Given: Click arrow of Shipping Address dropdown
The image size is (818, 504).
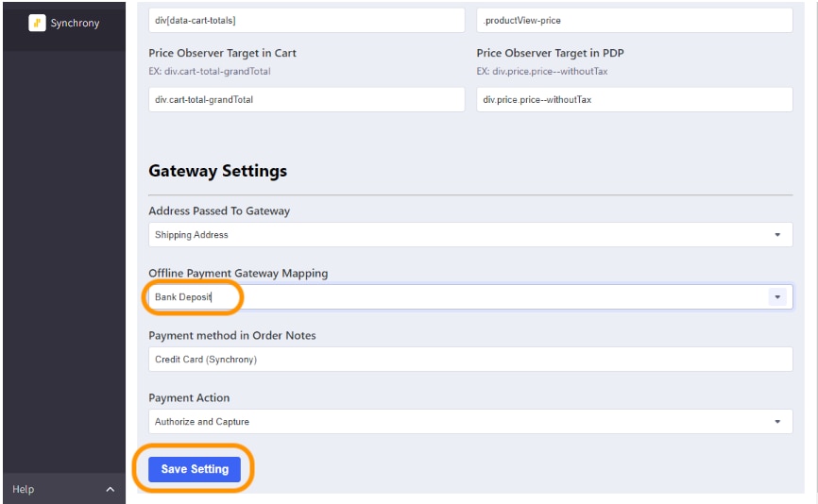Looking at the screenshot, I should (777, 235).
